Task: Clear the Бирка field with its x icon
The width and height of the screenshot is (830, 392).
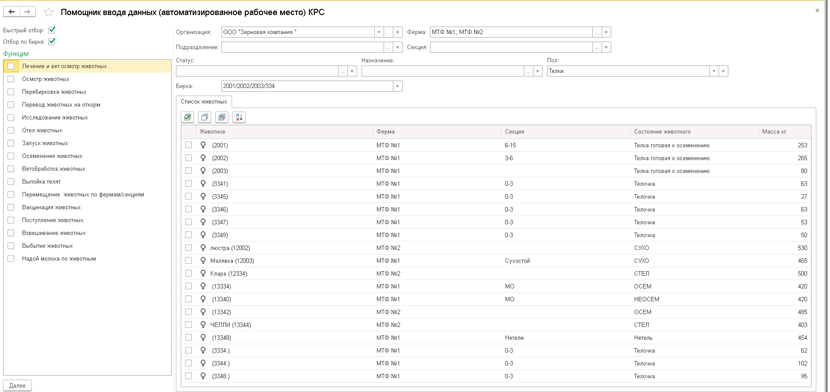Action: (398, 86)
